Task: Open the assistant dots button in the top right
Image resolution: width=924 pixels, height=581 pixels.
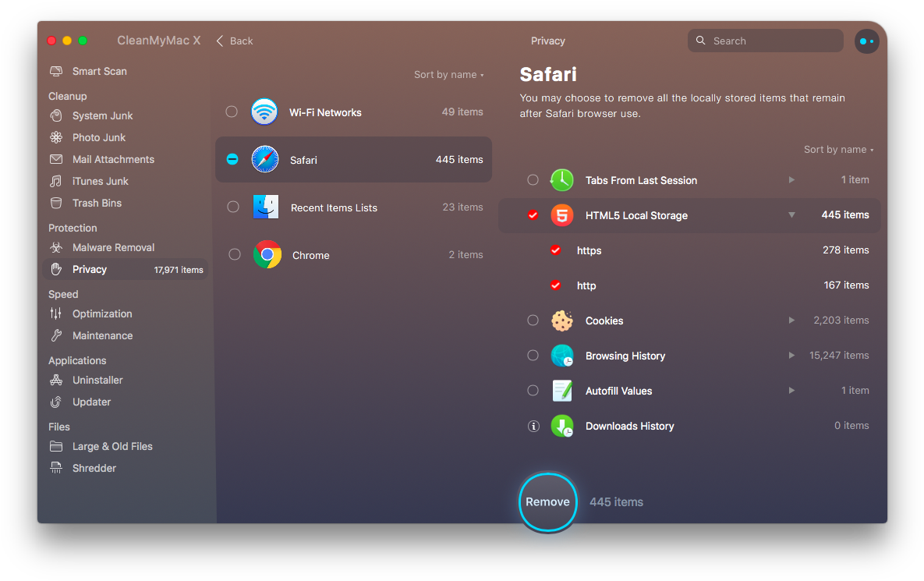Action: (x=867, y=41)
